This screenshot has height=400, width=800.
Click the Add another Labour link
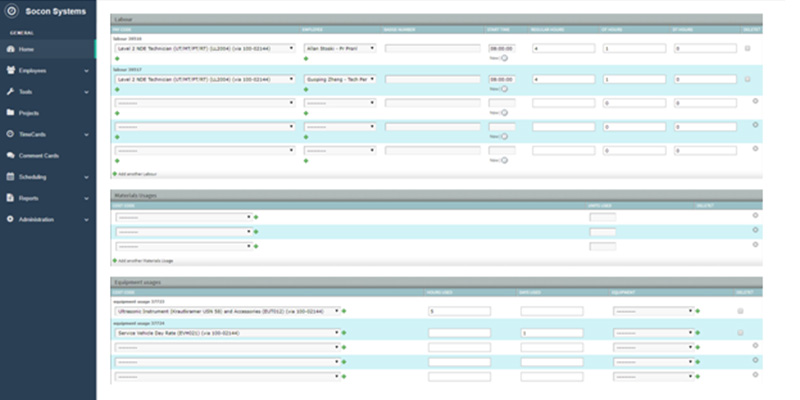[x=137, y=174]
